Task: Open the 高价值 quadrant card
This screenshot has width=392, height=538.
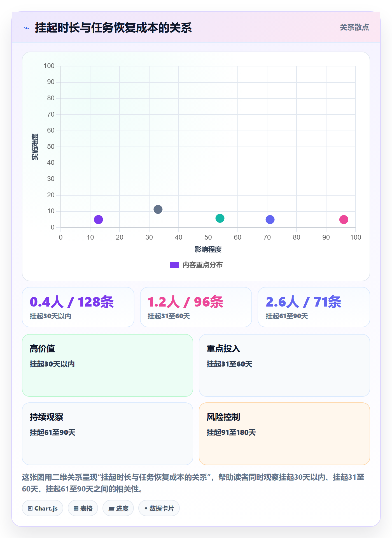Action: (x=108, y=365)
